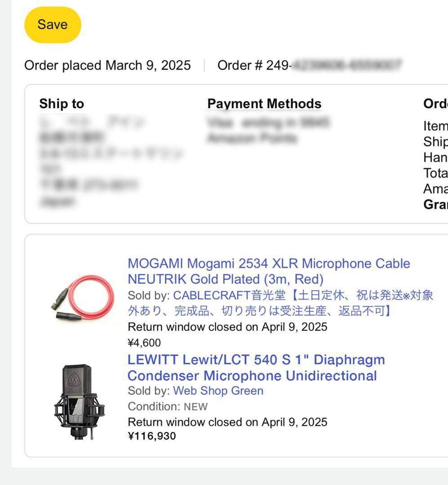Click the ¥116,930 microphone price
Image resolution: width=448 pixels, height=485 pixels.
(x=152, y=436)
